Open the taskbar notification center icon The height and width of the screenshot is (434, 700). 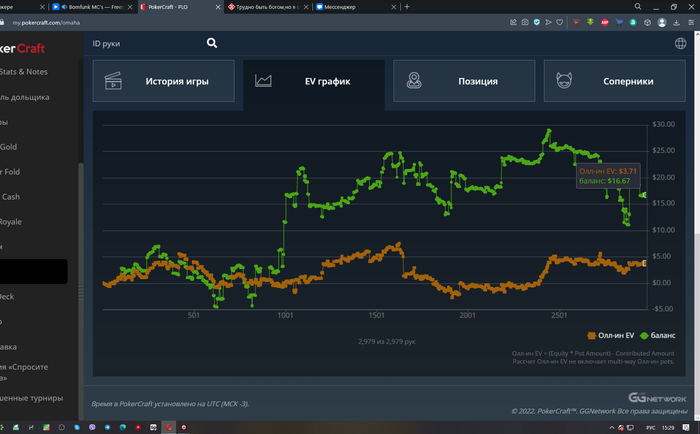click(685, 427)
